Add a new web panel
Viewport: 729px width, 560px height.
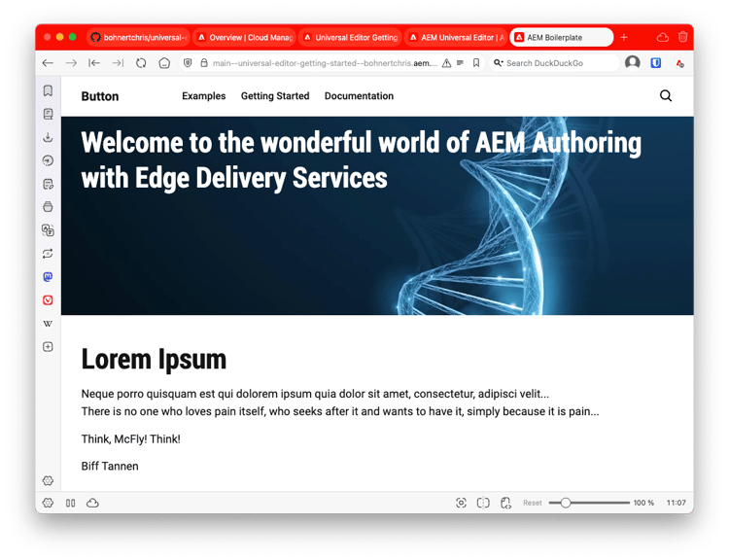point(48,346)
